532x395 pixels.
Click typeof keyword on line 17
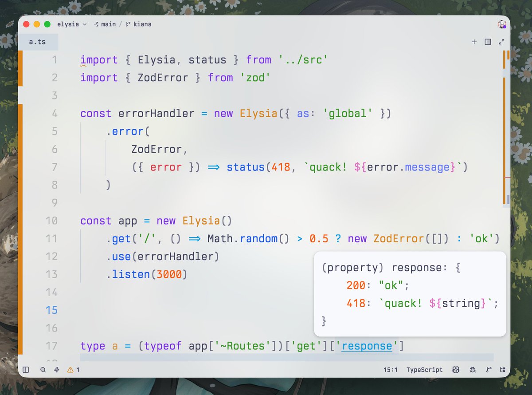(163, 346)
